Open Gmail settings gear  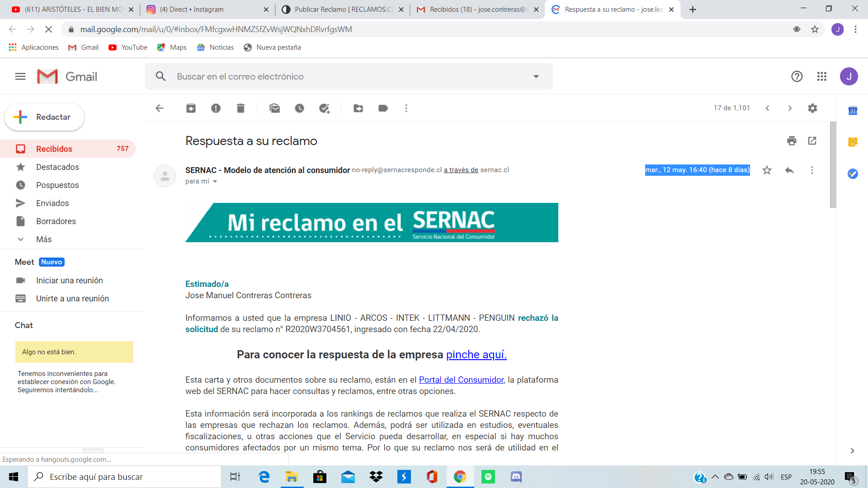click(812, 108)
